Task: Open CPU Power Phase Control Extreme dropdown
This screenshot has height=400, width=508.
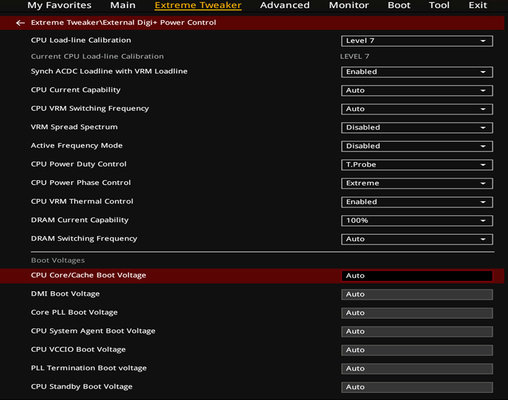Action: [417, 183]
